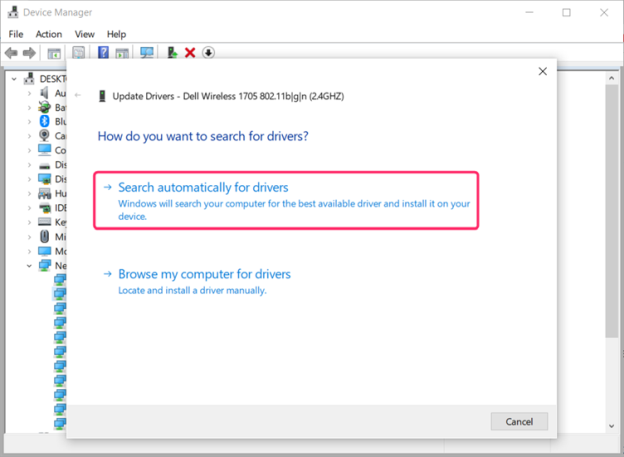Click the scrollbar down arrow in device tree
The height and width of the screenshot is (457, 624).
pos(612,426)
